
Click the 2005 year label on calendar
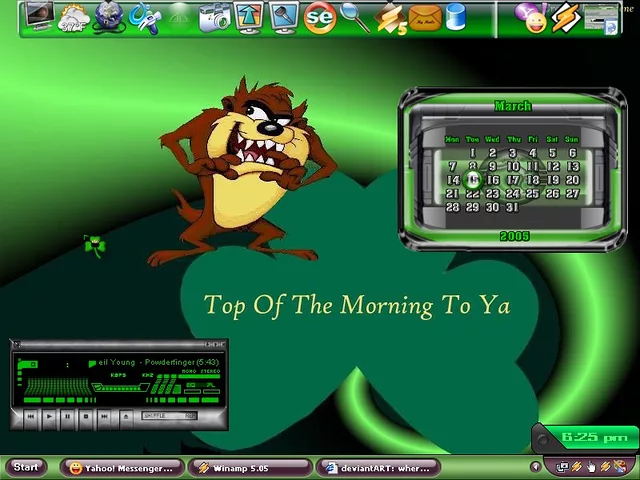(514, 236)
